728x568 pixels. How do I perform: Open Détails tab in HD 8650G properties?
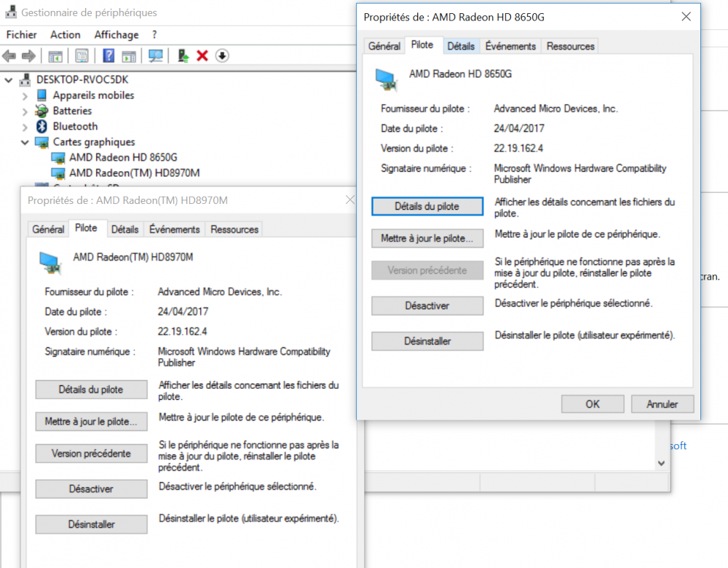pos(461,46)
